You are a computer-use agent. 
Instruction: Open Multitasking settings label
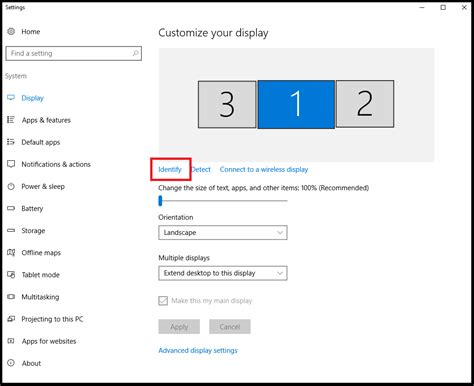click(x=40, y=297)
